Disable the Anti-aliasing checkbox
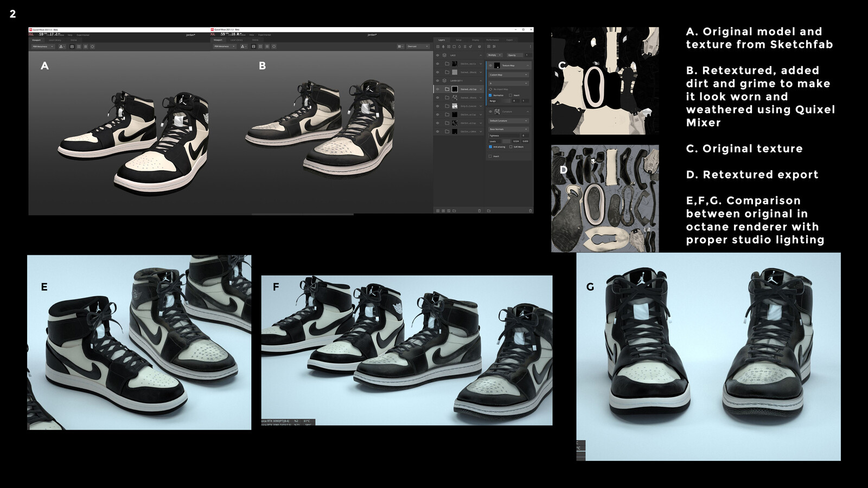This screenshot has width=868, height=488. [x=490, y=147]
